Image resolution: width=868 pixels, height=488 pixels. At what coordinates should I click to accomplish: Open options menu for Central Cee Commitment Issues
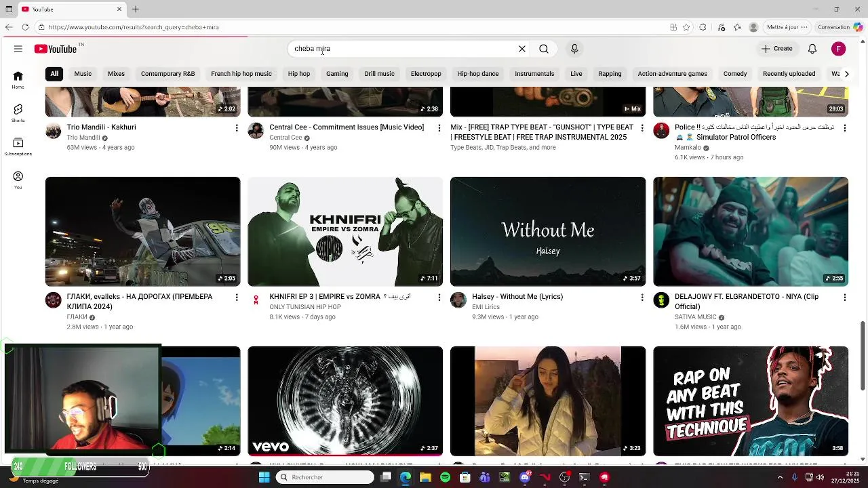point(439,127)
